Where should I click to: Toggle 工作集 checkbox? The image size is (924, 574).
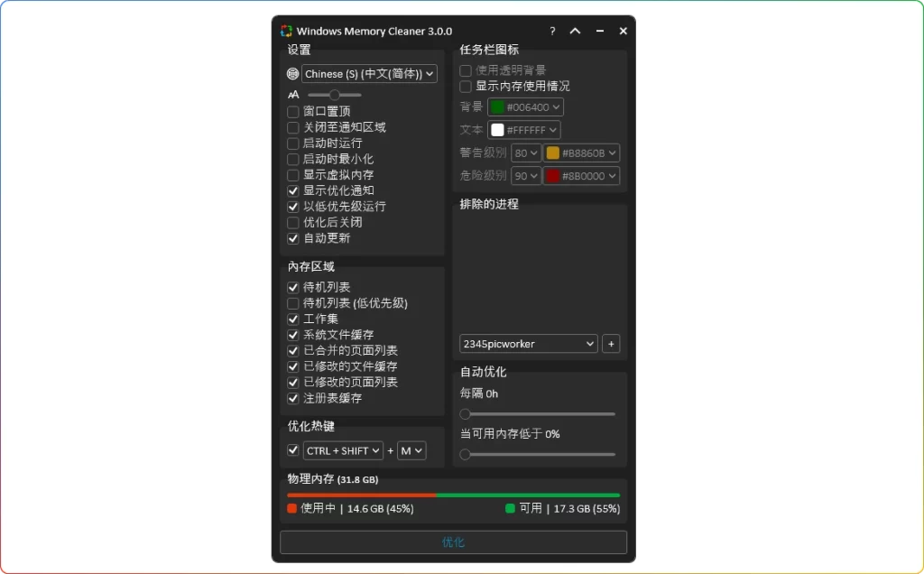[x=293, y=319]
